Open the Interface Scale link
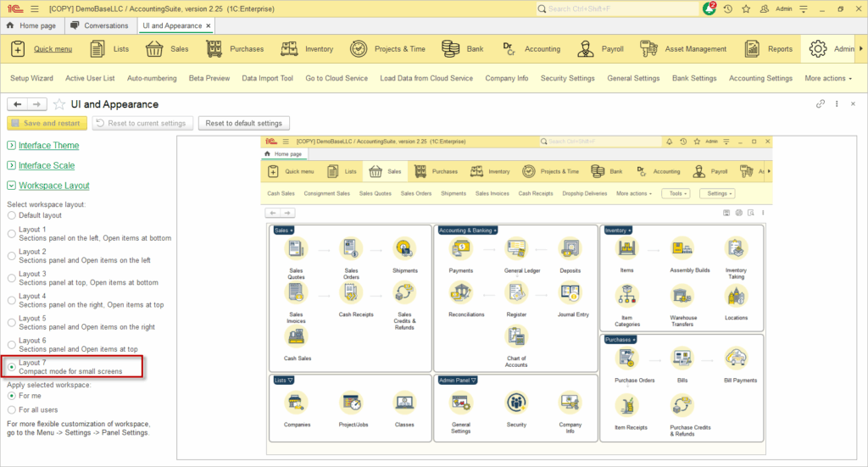Screen dimensions: 868x467 click(47, 165)
